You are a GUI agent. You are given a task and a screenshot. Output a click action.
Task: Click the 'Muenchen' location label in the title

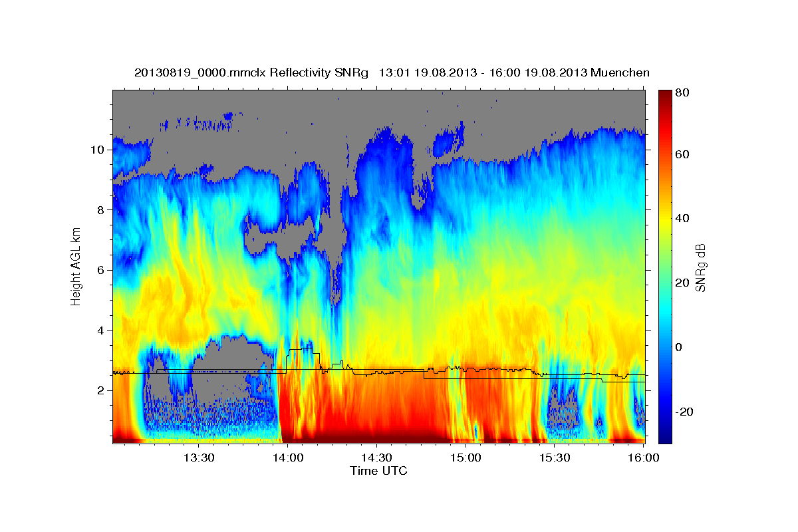tap(619, 72)
